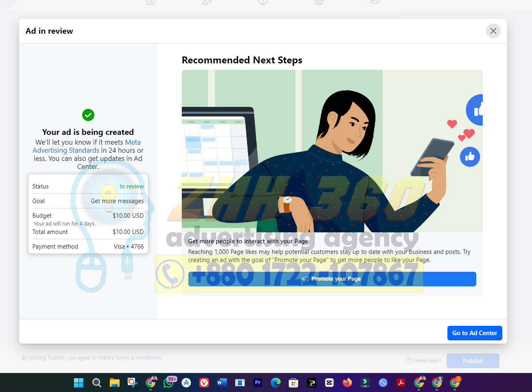Select the 'Your ad is being created' heading
Viewport: 532px width, 392px height.
tap(88, 132)
